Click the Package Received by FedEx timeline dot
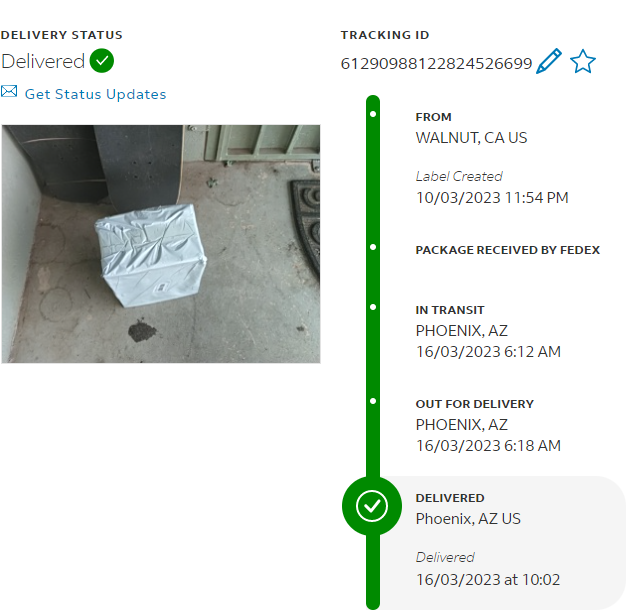 [x=373, y=247]
